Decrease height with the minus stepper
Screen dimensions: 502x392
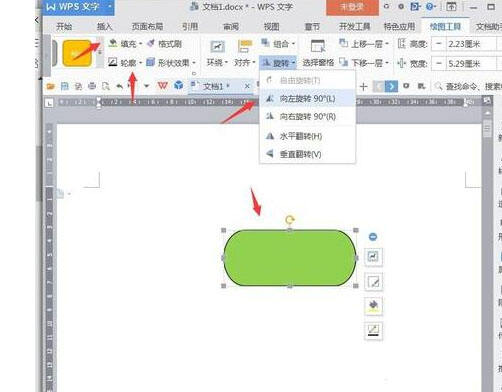439,44
